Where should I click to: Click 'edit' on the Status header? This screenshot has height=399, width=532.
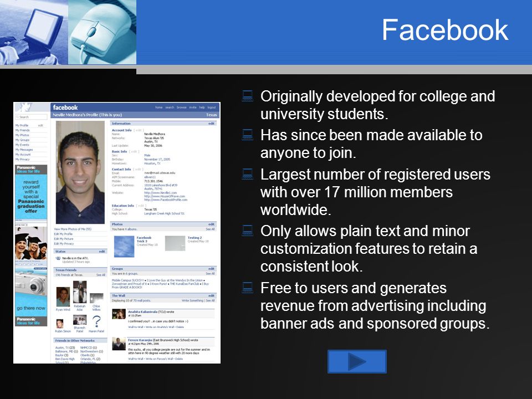(x=102, y=252)
